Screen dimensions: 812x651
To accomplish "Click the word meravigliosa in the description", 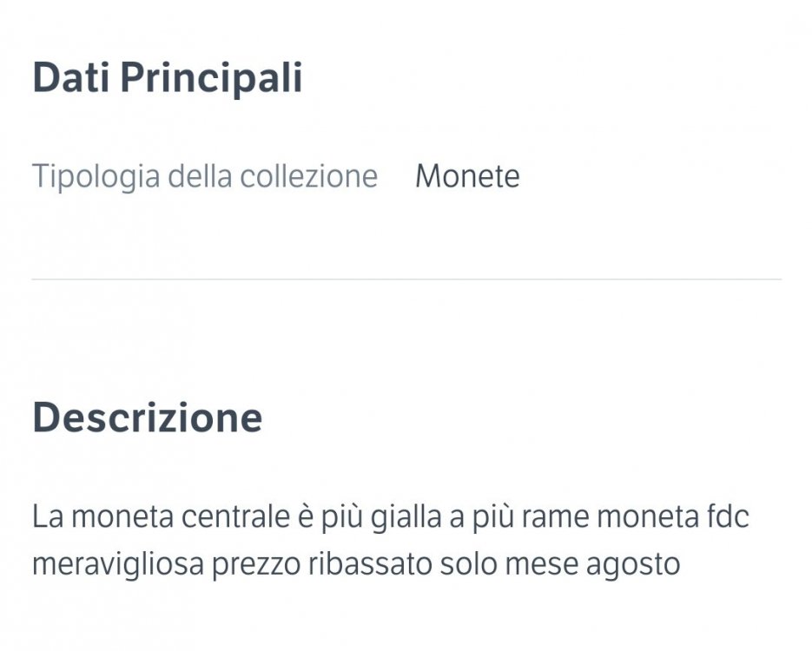I will (118, 565).
